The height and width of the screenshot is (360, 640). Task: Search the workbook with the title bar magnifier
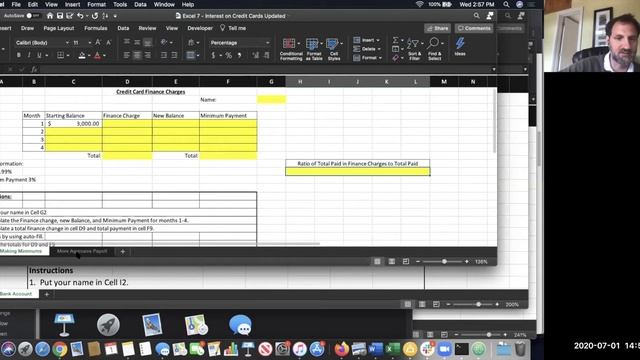[x=476, y=16]
